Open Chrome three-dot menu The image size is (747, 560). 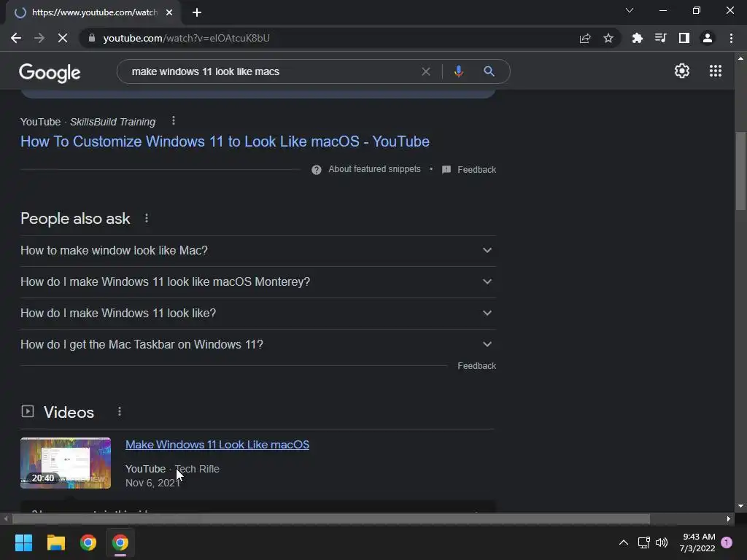pos(731,38)
